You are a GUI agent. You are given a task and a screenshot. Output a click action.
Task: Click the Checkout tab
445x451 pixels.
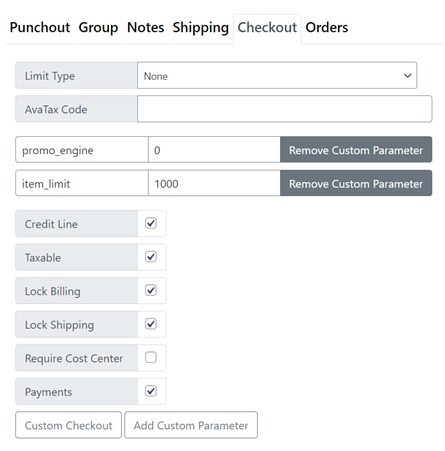[x=267, y=28]
